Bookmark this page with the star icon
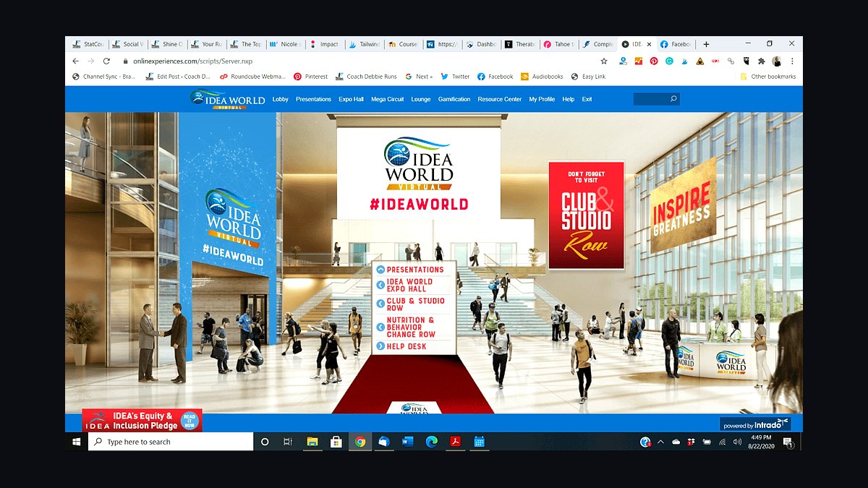 pyautogui.click(x=604, y=61)
